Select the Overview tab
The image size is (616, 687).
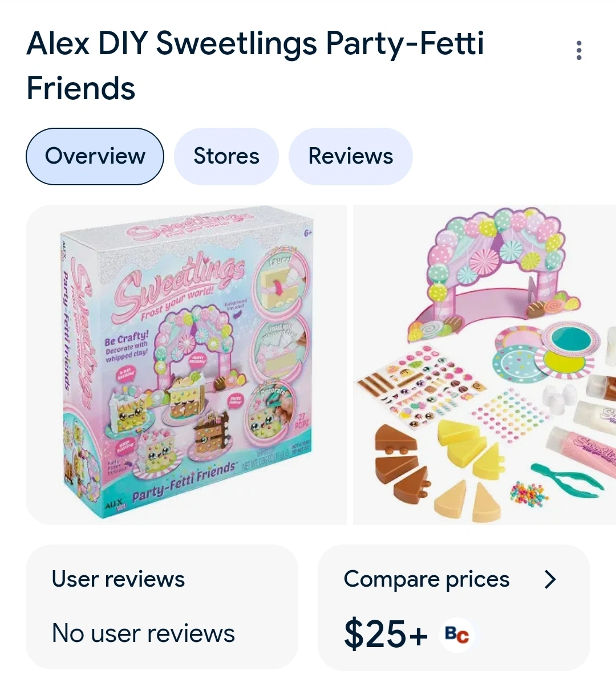point(95,156)
